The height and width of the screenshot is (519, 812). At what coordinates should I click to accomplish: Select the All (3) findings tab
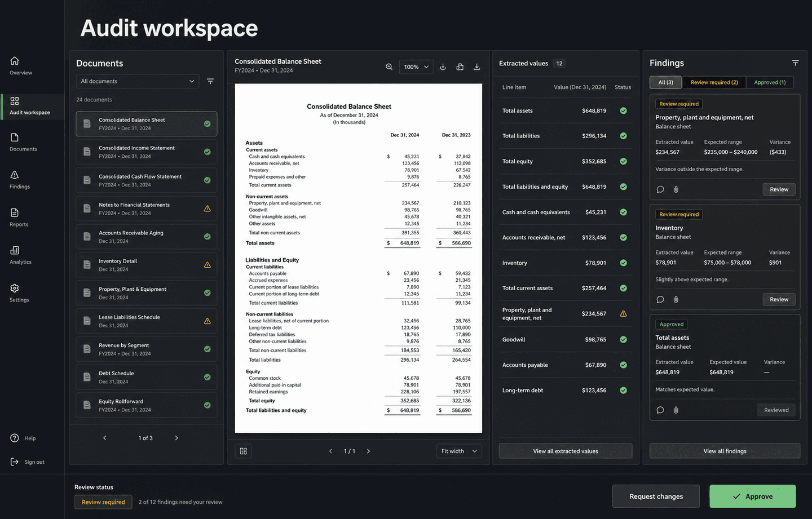665,82
